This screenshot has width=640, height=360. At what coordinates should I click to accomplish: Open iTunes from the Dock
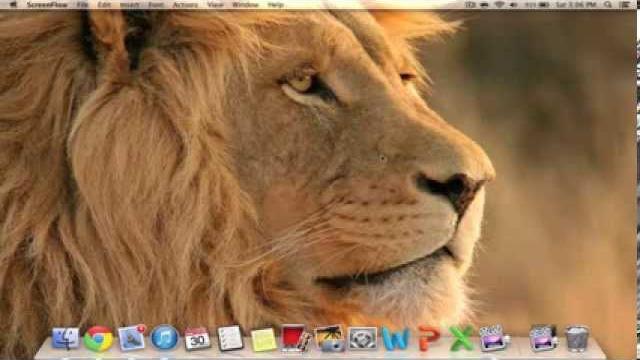[x=164, y=338]
